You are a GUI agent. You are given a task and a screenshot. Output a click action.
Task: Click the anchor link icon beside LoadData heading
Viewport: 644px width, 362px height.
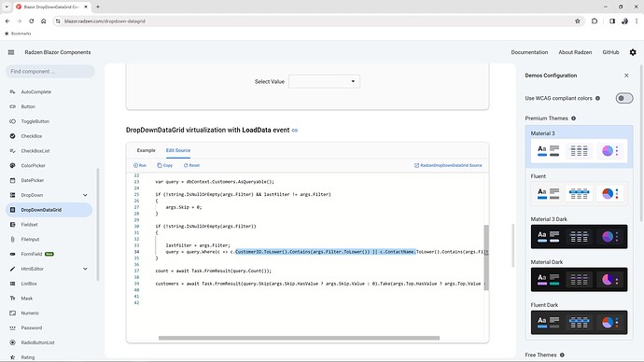(x=295, y=130)
